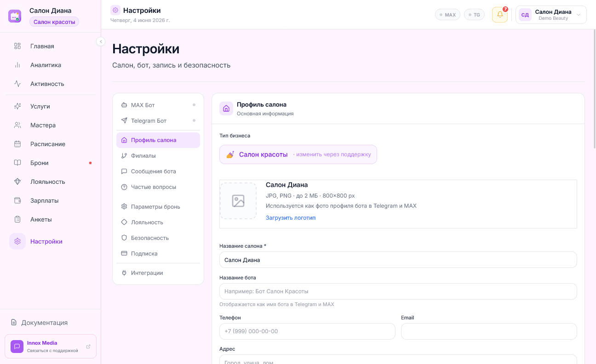Click the Сообщения бота speech bubble icon
This screenshot has width=596, height=364.
124,171
